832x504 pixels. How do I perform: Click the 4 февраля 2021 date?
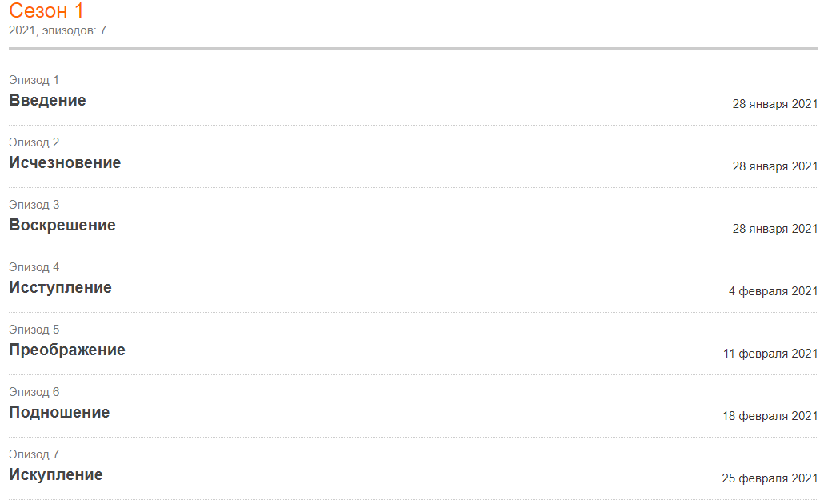pos(773,291)
